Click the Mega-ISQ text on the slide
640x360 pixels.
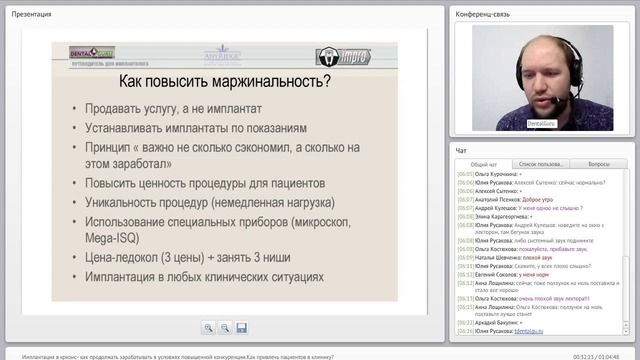(112, 238)
